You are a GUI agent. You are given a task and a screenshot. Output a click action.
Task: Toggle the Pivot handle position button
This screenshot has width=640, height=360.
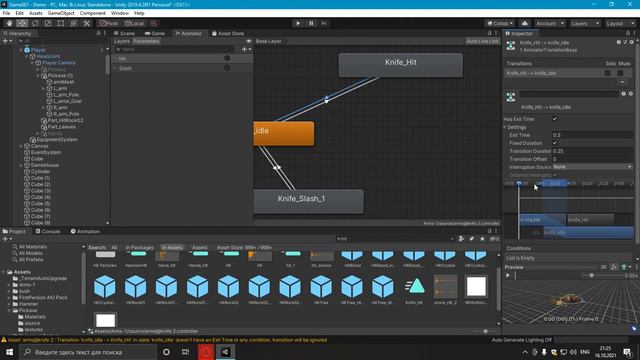pyautogui.click(x=109, y=23)
